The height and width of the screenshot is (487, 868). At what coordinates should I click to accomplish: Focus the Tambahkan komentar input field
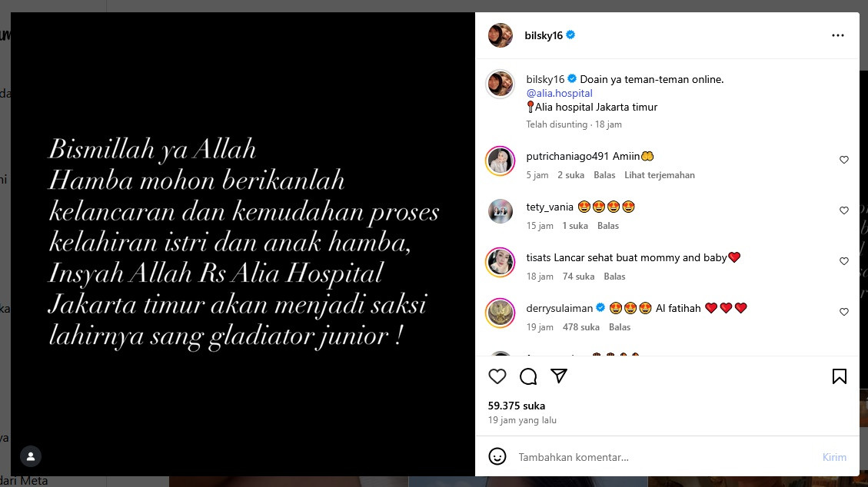(664, 457)
